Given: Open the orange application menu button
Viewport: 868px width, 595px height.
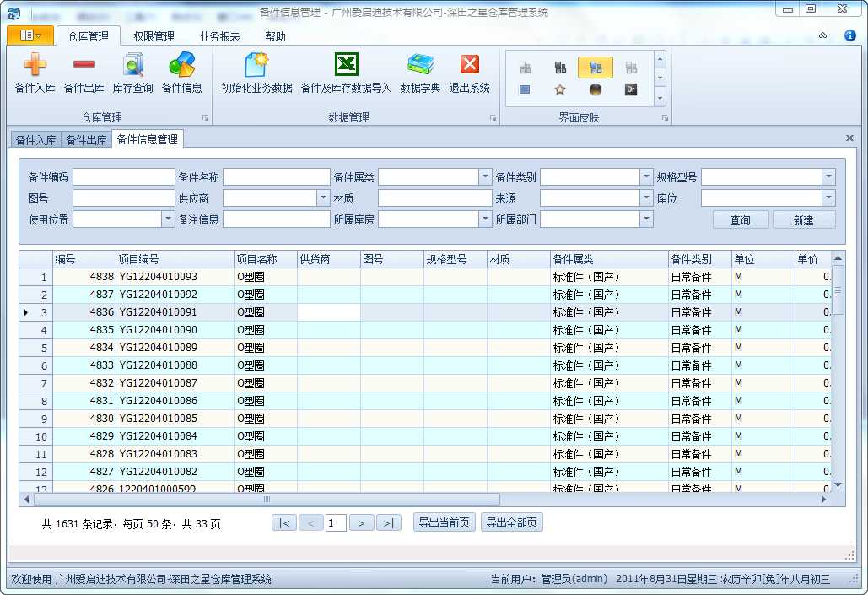Looking at the screenshot, I should 30,35.
